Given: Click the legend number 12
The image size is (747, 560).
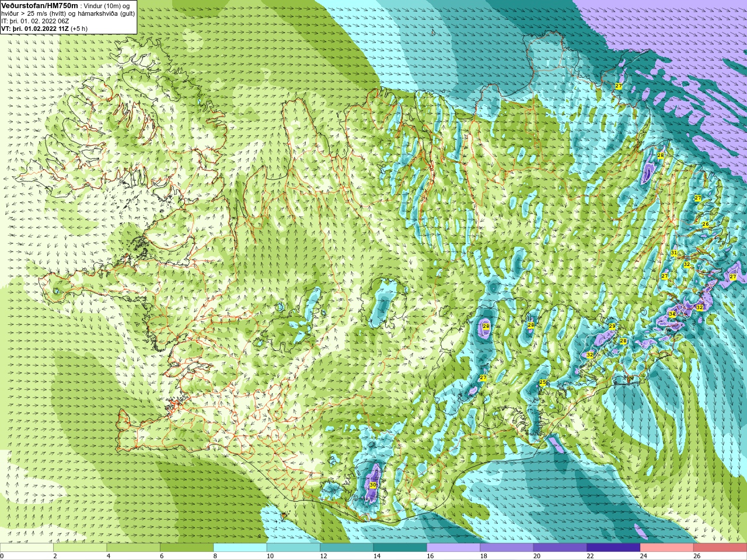Looking at the screenshot, I should 323,556.
